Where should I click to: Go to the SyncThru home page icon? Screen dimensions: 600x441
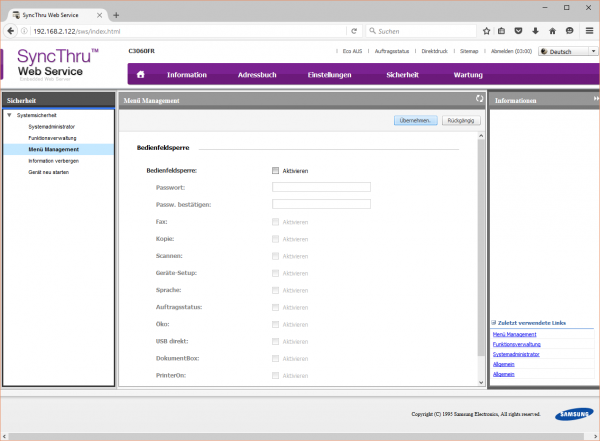pos(140,75)
